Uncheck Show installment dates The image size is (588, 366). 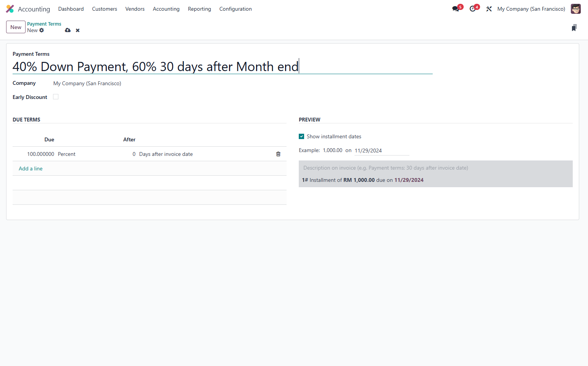point(301,136)
